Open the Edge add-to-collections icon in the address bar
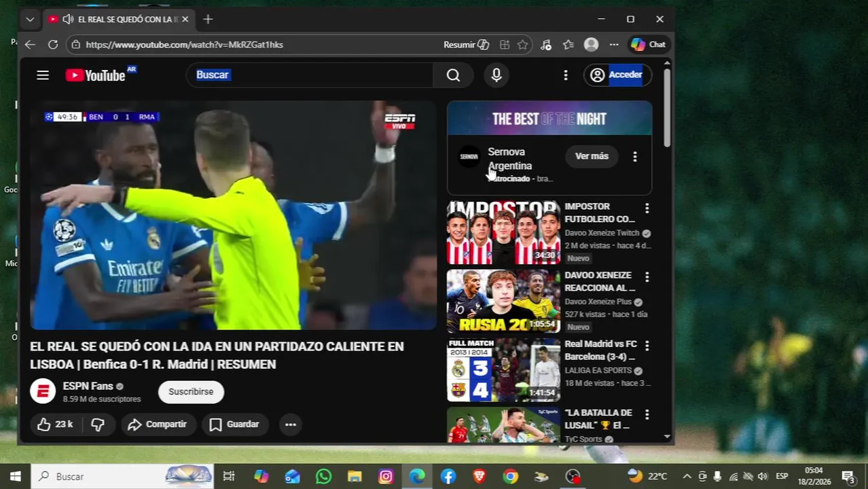The width and height of the screenshot is (868, 489). point(505,45)
